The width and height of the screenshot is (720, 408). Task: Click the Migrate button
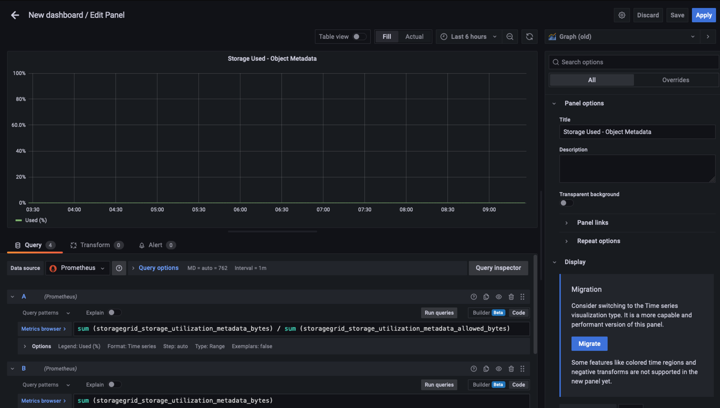(x=589, y=343)
